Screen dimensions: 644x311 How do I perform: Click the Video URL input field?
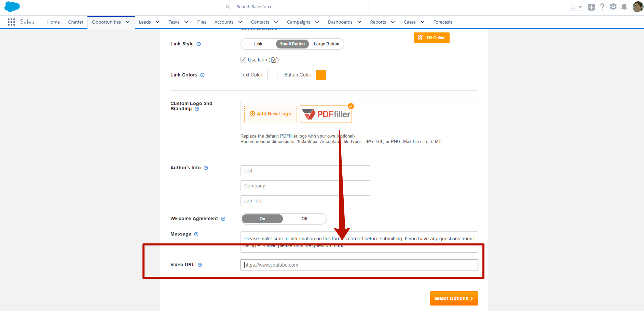(359, 265)
